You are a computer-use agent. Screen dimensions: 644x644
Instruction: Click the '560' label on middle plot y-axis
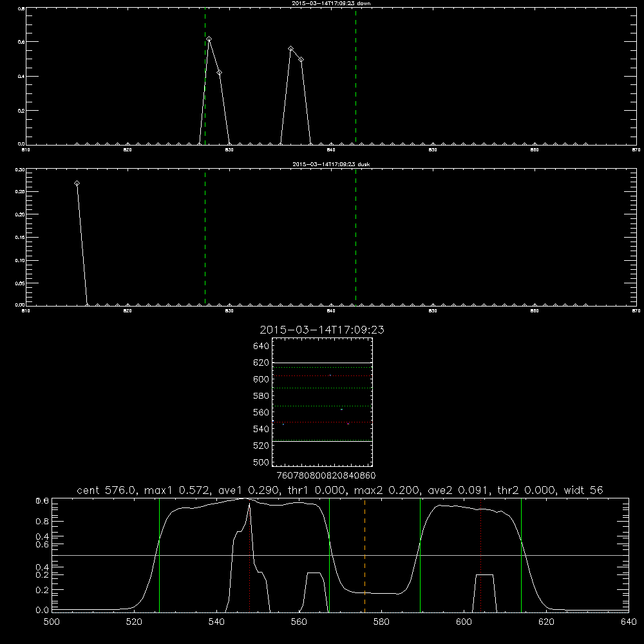point(261,412)
